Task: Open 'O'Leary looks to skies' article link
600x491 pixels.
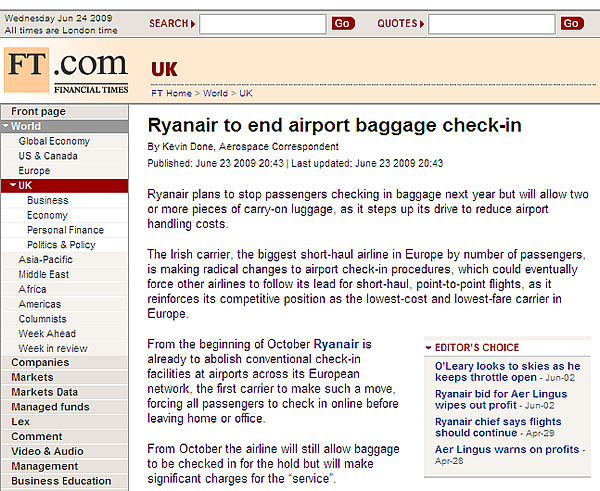Action: tap(507, 372)
